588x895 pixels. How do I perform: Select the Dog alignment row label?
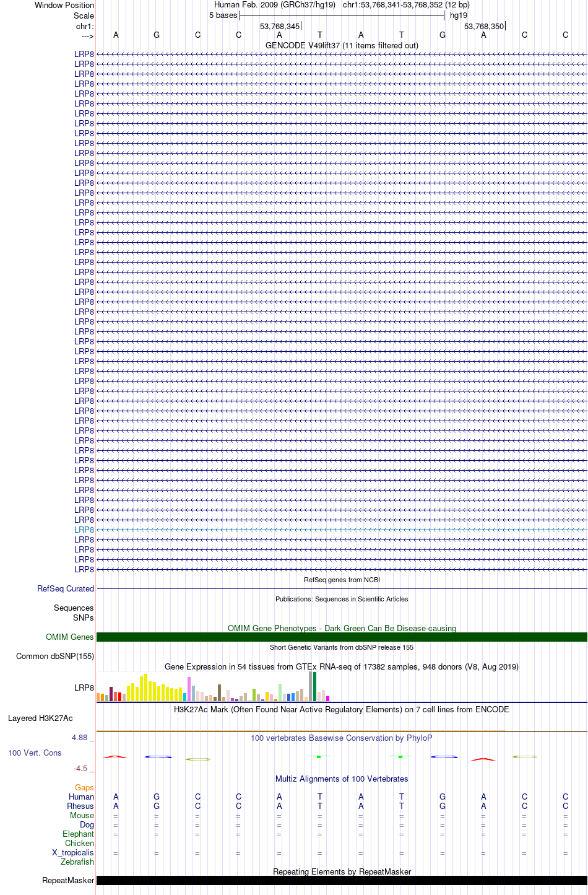click(x=87, y=825)
